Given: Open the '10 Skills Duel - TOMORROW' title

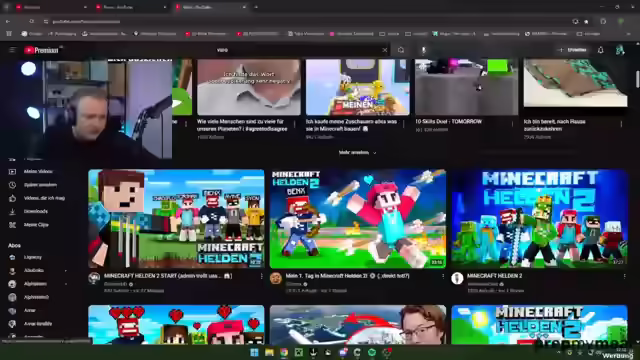Looking at the screenshot, I should (x=448, y=122).
